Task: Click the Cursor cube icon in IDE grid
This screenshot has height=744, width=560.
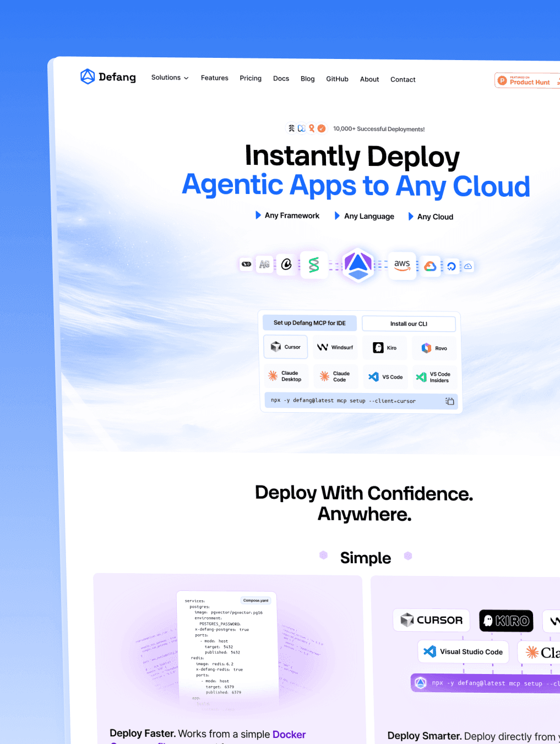Action: [x=276, y=347]
